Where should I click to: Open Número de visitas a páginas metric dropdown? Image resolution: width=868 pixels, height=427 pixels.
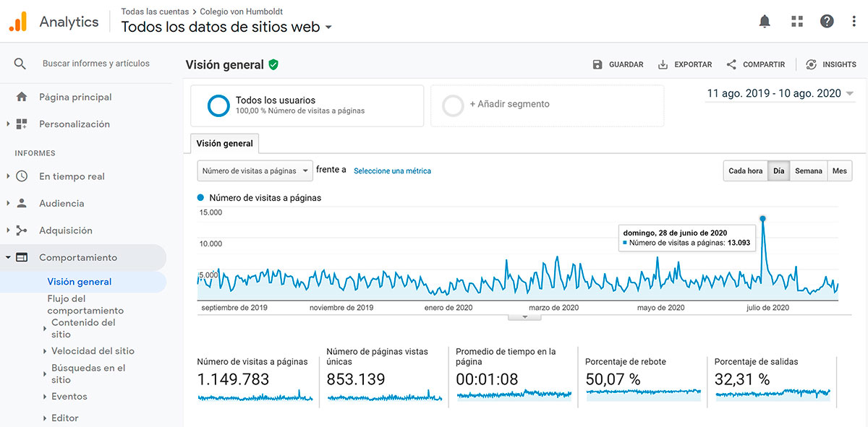coord(255,171)
